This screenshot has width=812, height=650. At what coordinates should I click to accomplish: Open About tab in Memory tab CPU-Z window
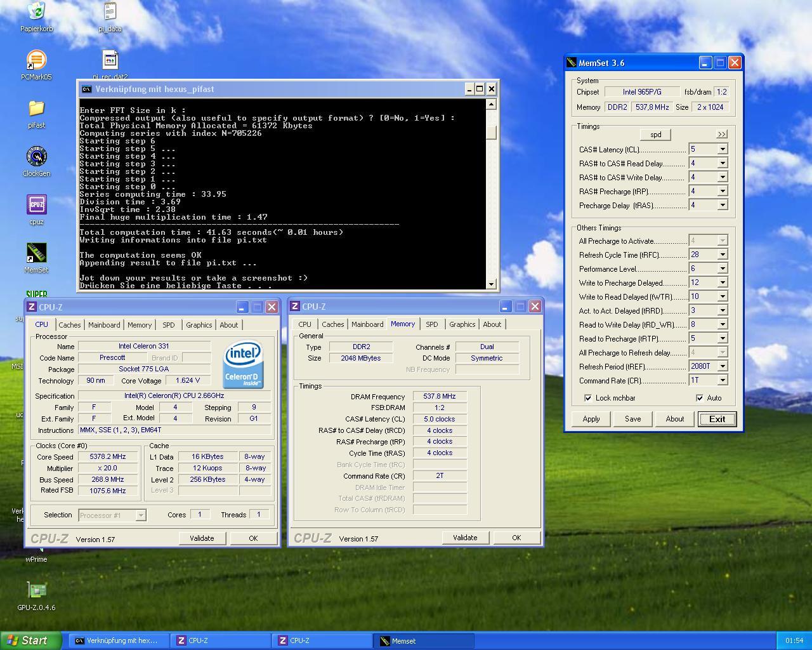click(x=492, y=324)
